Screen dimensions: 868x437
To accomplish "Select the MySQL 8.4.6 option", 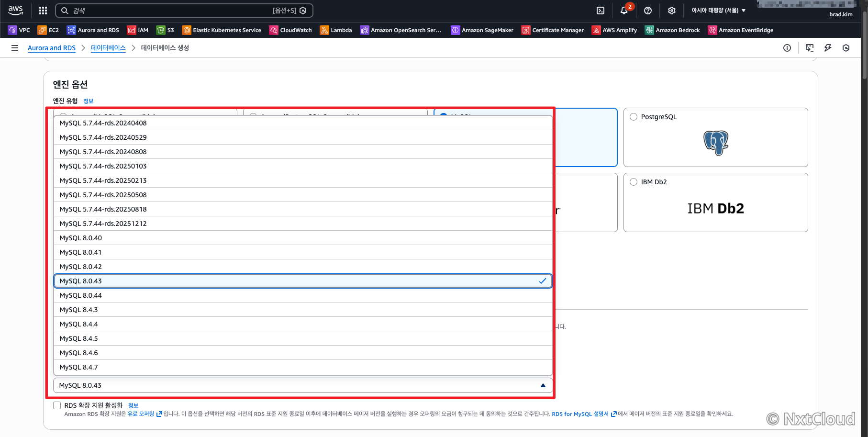I will 303,353.
